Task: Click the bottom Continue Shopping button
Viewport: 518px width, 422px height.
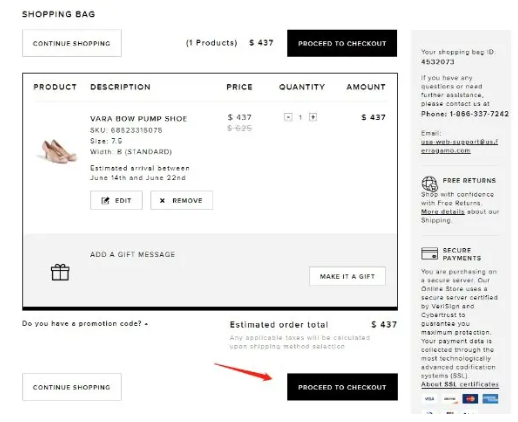Action: tap(72, 387)
